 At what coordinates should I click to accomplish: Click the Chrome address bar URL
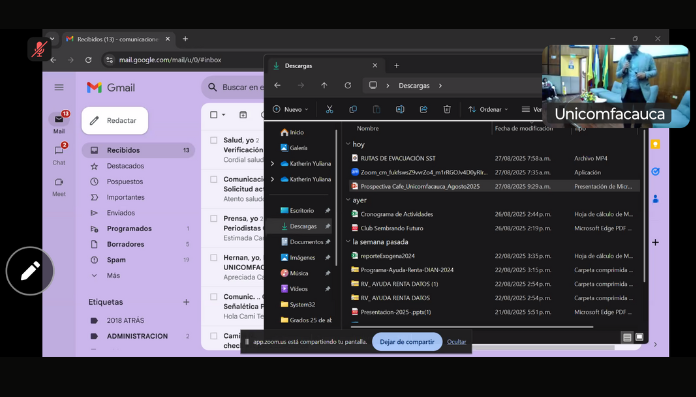click(x=170, y=60)
